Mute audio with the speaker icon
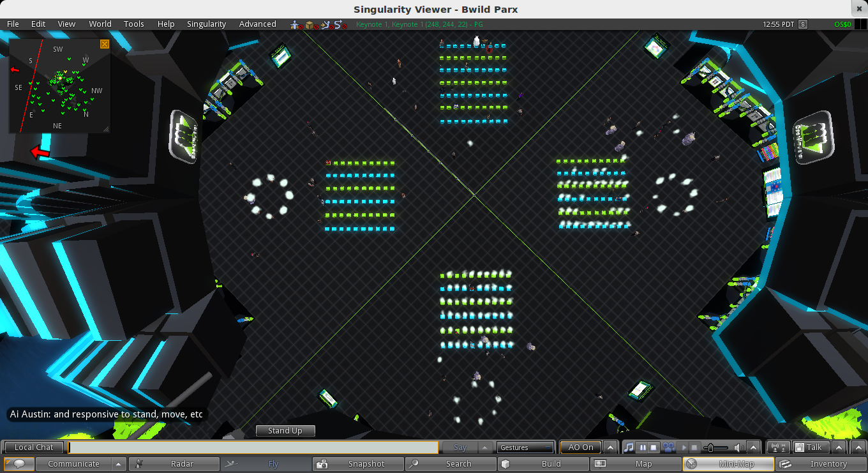Viewport: 868px width, 473px height. pyautogui.click(x=738, y=447)
